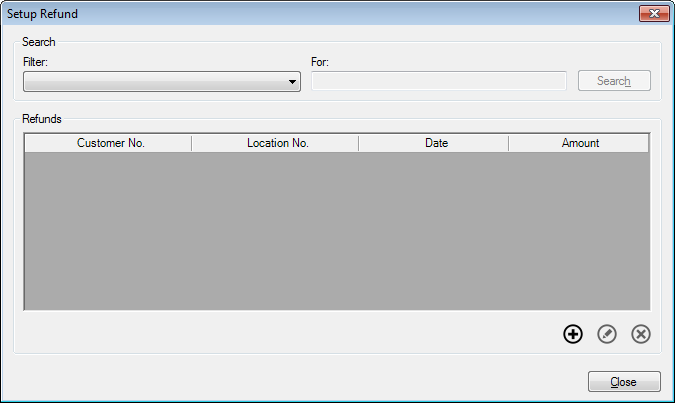Select the Filter combo box

[162, 82]
